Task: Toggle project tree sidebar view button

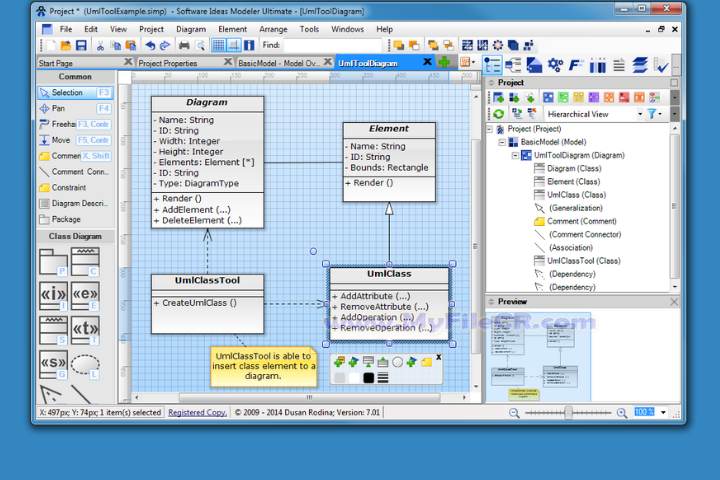Action: [492, 65]
